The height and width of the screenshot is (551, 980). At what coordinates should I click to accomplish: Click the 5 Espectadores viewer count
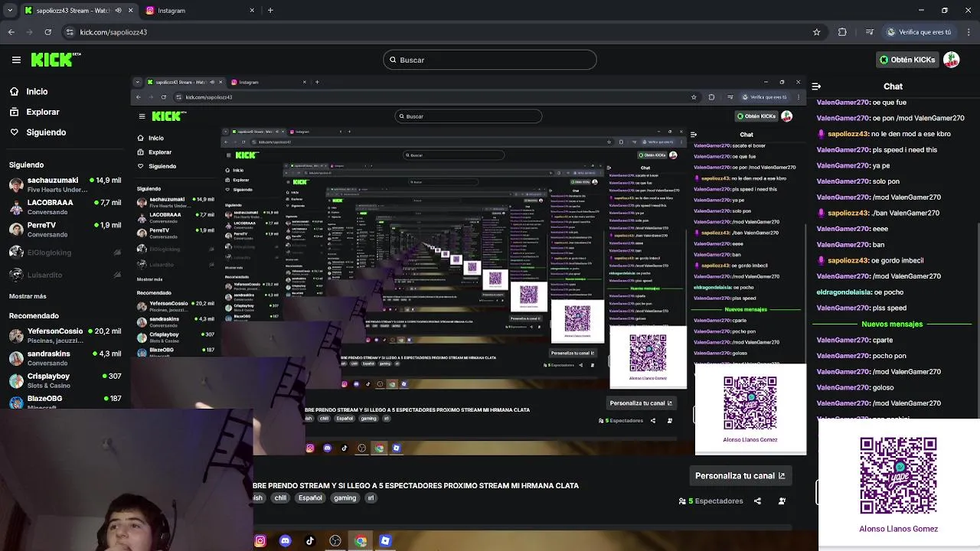click(x=711, y=501)
